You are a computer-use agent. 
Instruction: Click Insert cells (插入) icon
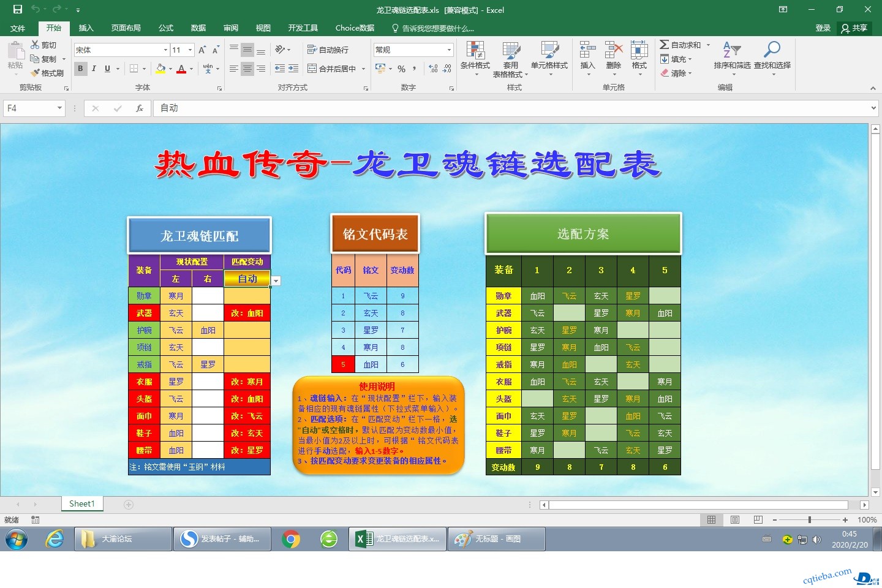tap(587, 51)
